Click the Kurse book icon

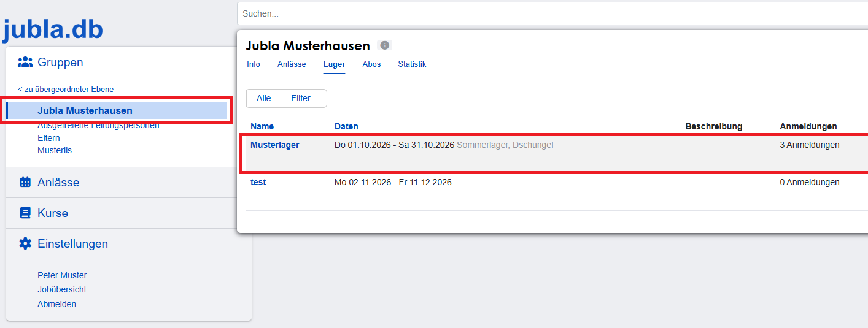coord(25,213)
